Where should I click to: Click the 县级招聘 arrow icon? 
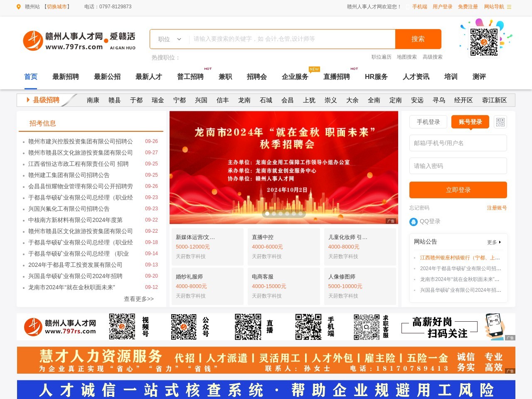28,100
